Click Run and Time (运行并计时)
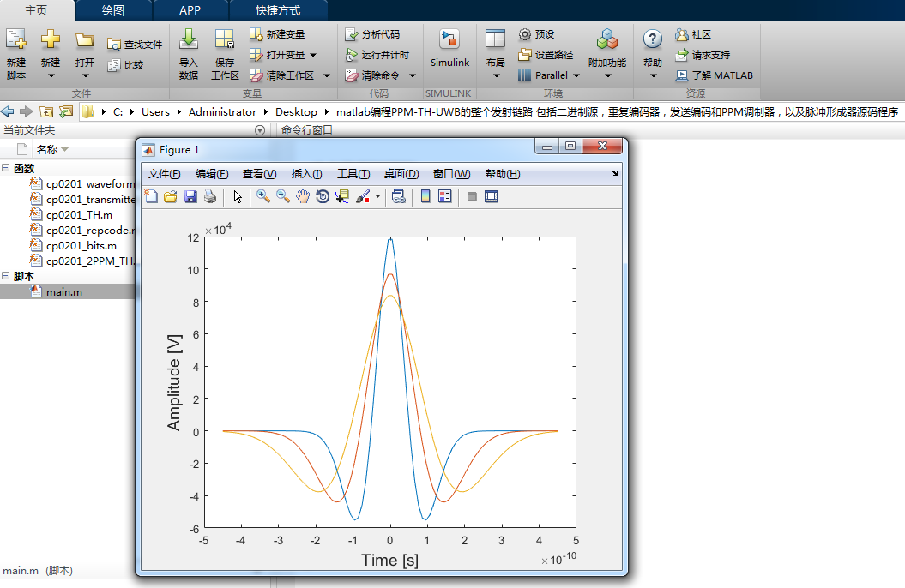 pyautogui.click(x=377, y=55)
